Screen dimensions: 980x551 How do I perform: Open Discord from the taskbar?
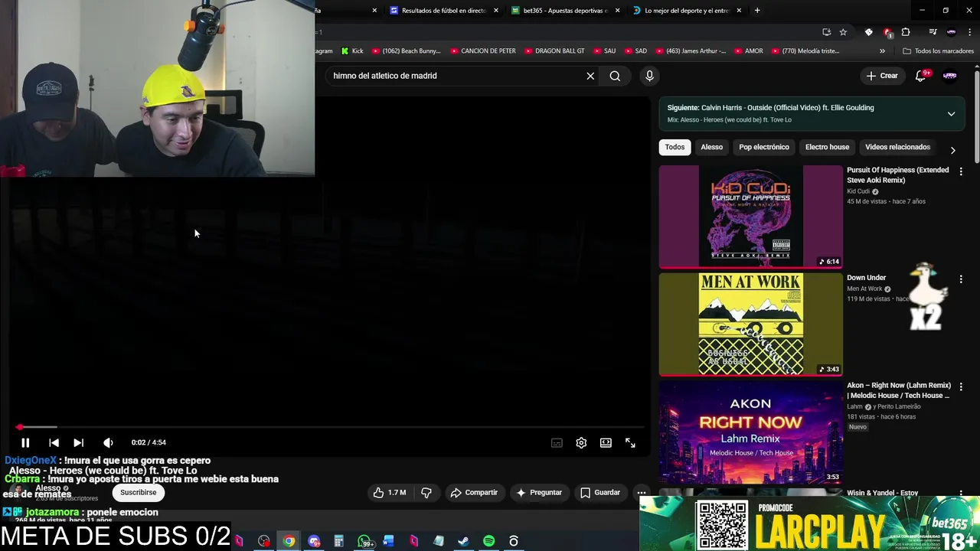click(x=314, y=541)
